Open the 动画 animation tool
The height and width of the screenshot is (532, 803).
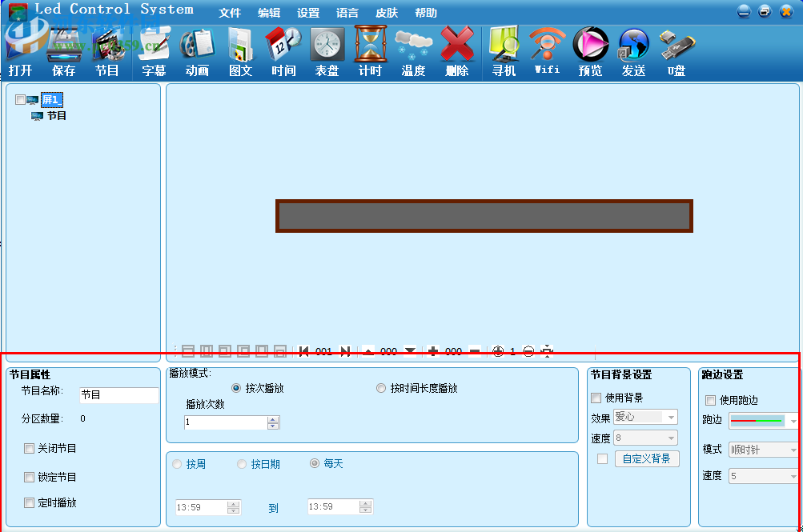click(196, 50)
